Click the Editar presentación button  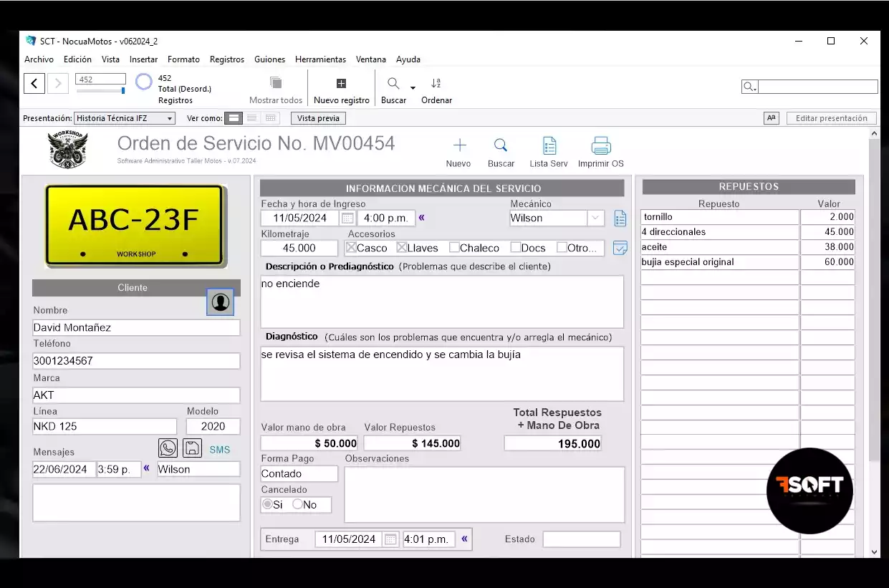[831, 118]
